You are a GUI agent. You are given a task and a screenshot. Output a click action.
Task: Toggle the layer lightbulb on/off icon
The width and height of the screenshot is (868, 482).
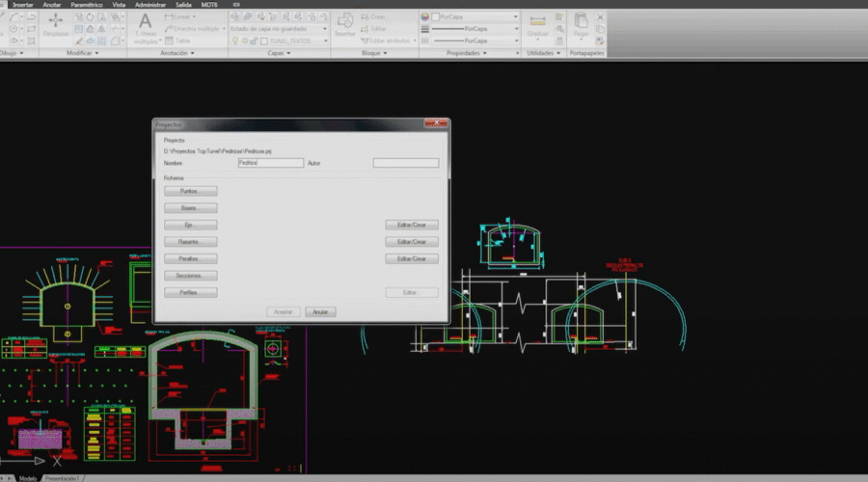(234, 41)
